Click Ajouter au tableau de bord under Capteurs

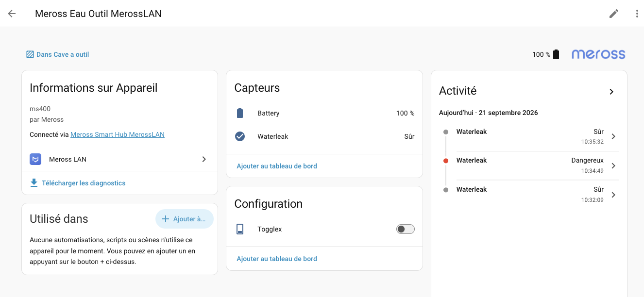277,166
